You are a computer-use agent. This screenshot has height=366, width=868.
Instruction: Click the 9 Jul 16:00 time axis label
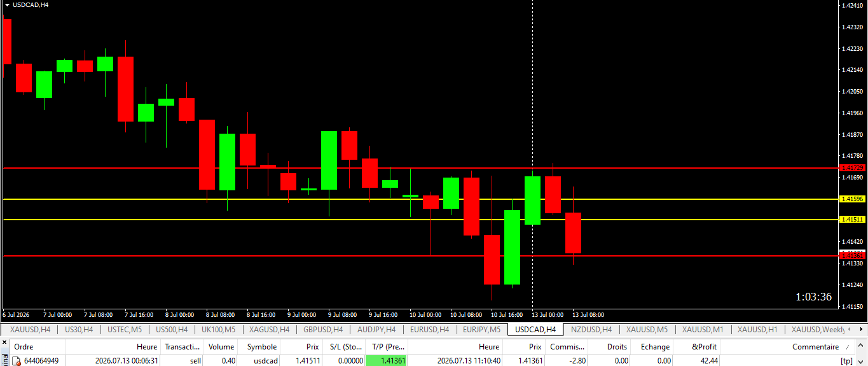coord(385,314)
